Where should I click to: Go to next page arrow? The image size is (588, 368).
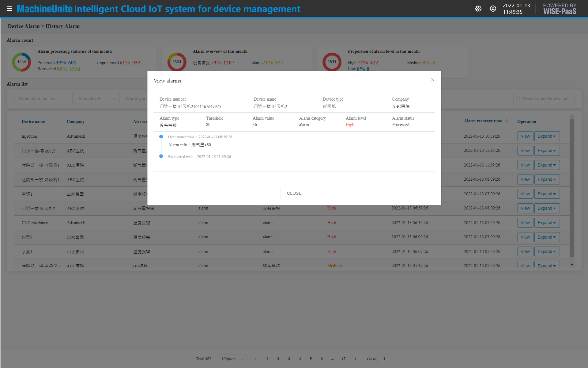point(355,359)
